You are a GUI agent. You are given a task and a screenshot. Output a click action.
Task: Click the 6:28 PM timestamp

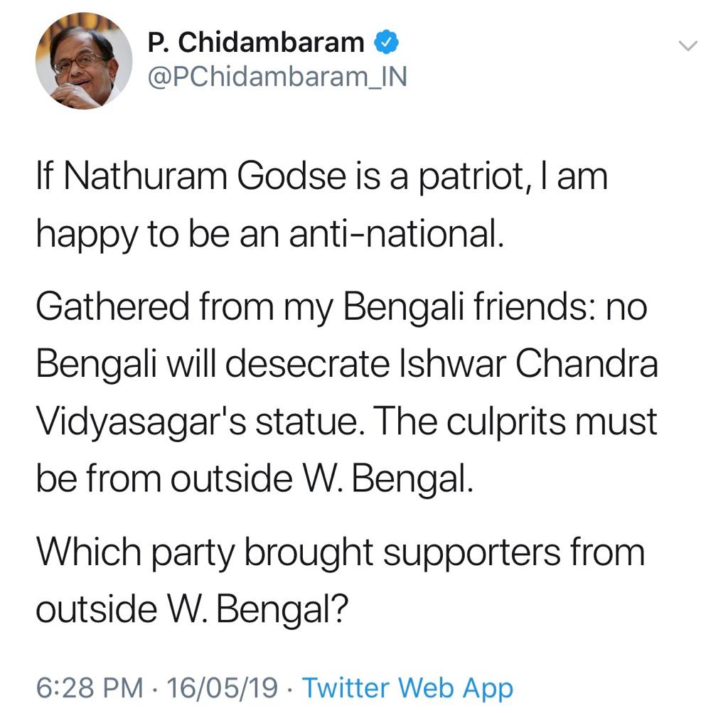tap(90, 687)
